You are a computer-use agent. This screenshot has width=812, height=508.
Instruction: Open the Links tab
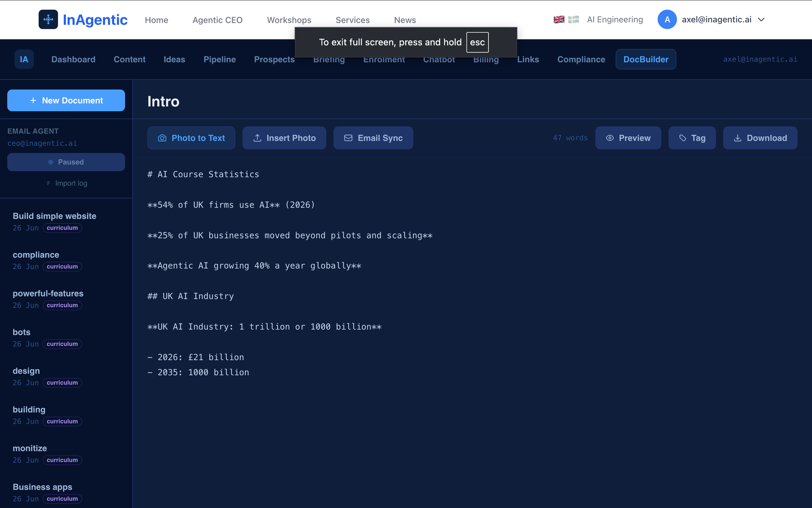tap(528, 59)
